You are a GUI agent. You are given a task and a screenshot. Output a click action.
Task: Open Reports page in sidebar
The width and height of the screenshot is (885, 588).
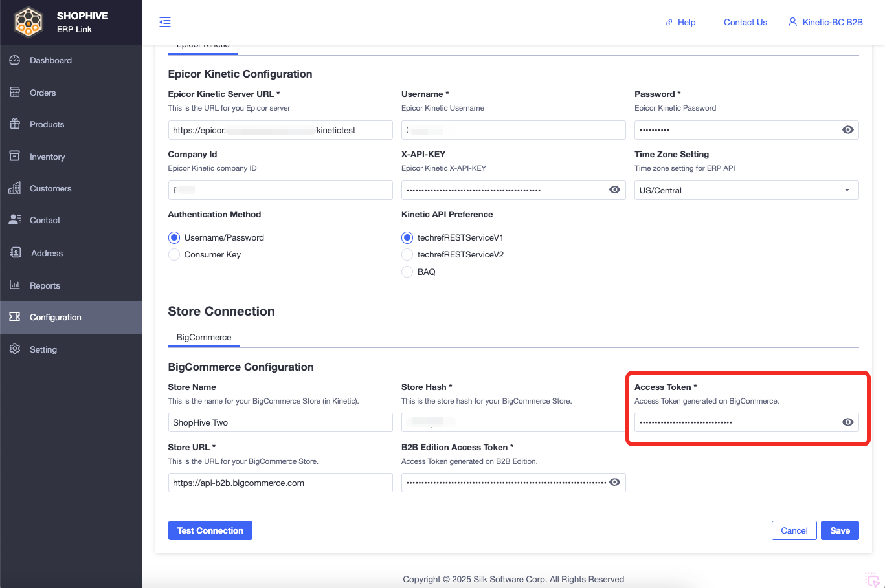(x=71, y=285)
